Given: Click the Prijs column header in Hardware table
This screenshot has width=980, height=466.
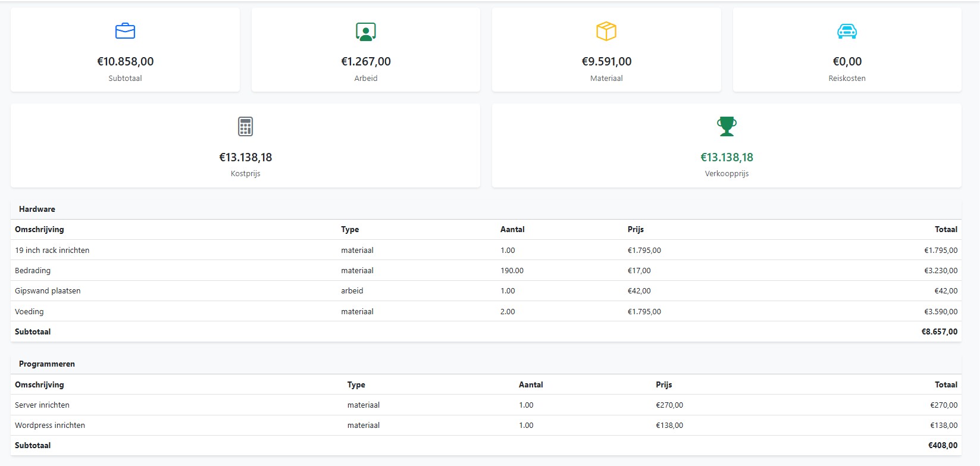Looking at the screenshot, I should (x=635, y=230).
